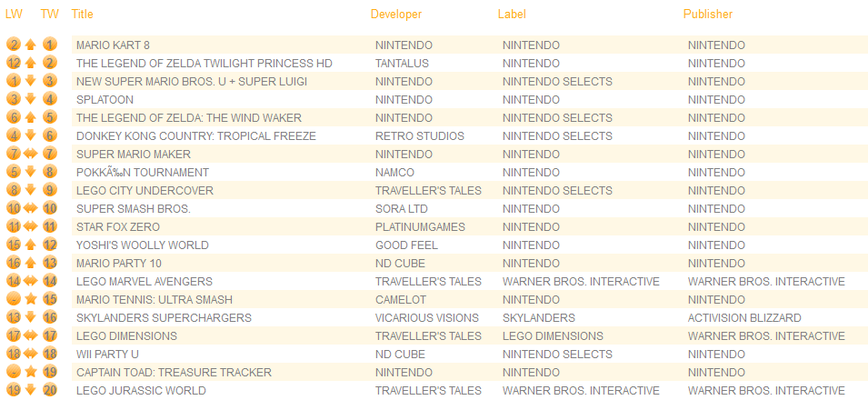The height and width of the screenshot is (400, 868).
Task: Click the new-entry star beside Captain Toad: Treasure Tracker
Action: click(x=31, y=372)
